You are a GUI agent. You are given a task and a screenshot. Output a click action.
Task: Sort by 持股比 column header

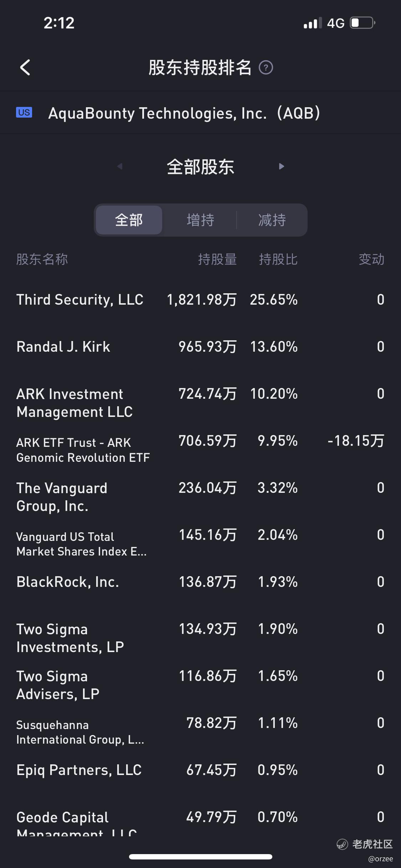coord(278,259)
